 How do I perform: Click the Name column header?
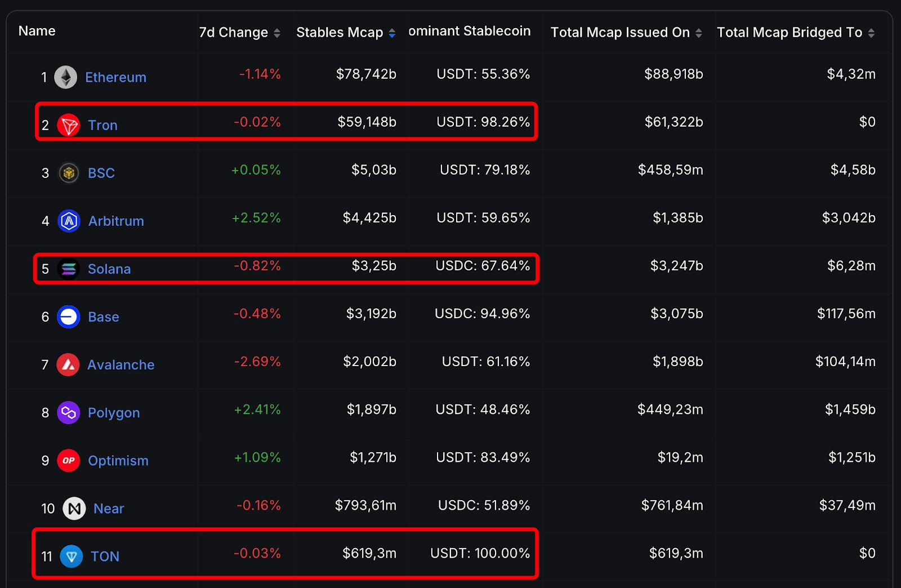(x=37, y=31)
